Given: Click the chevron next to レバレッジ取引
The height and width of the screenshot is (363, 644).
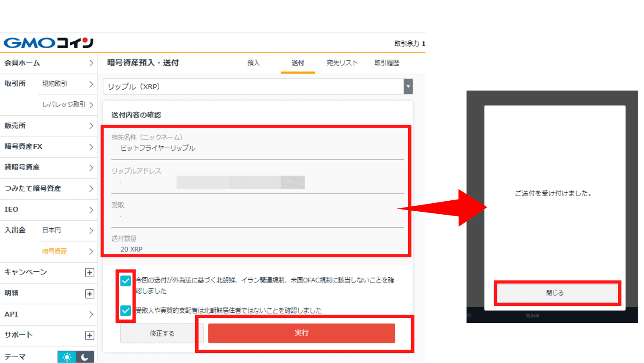Looking at the screenshot, I should click(91, 104).
